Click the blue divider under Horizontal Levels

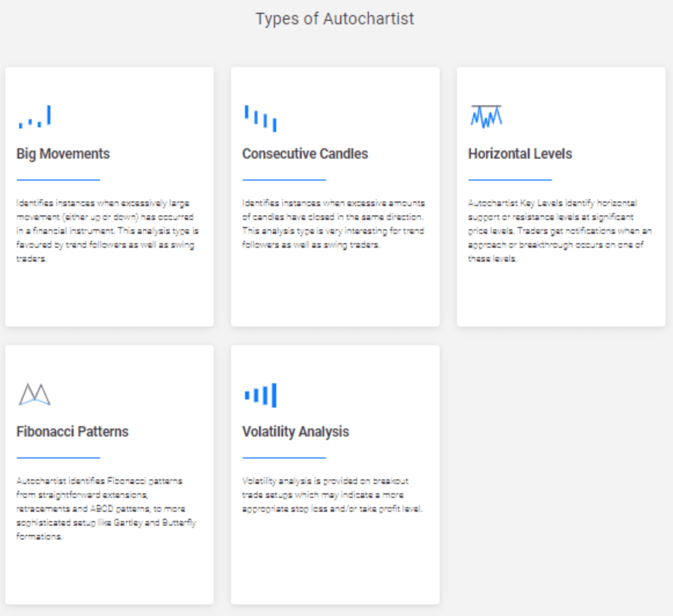(x=510, y=180)
